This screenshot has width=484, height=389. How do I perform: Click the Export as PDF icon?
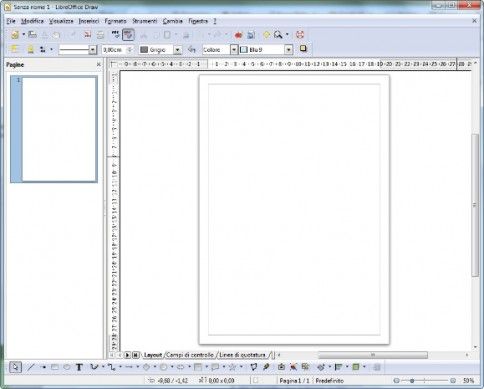(x=87, y=35)
